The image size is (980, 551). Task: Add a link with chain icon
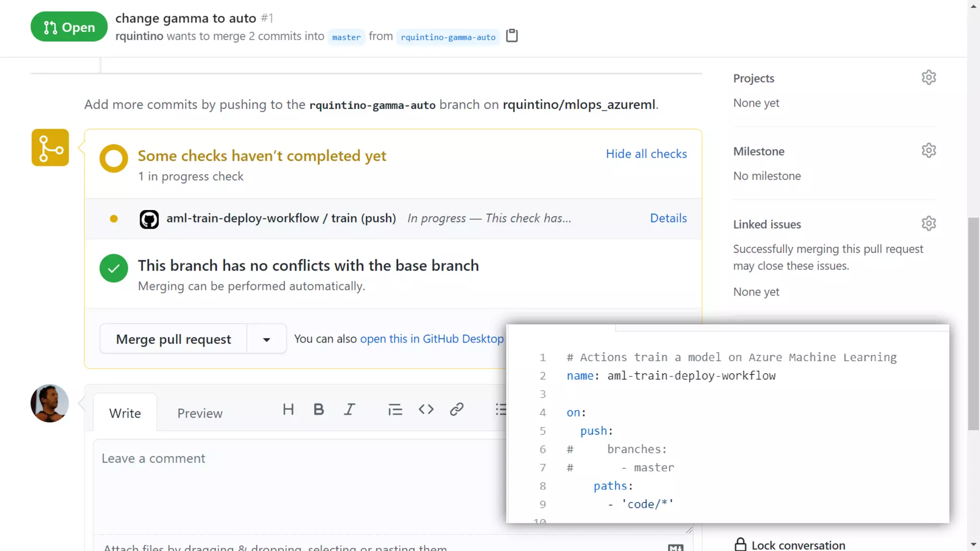click(457, 409)
